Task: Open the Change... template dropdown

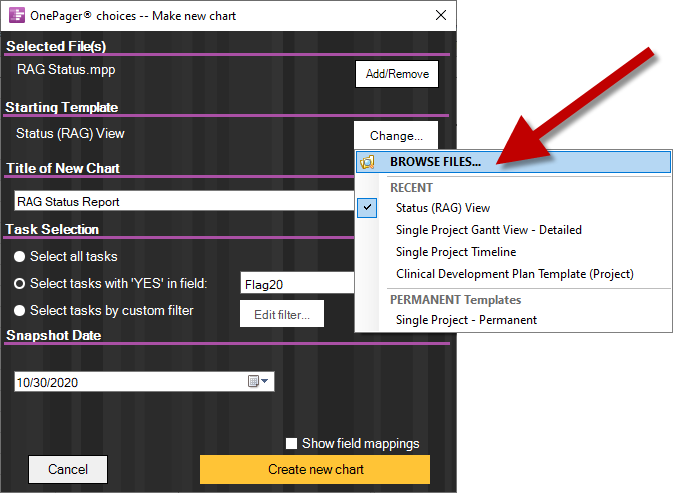Action: [x=396, y=136]
